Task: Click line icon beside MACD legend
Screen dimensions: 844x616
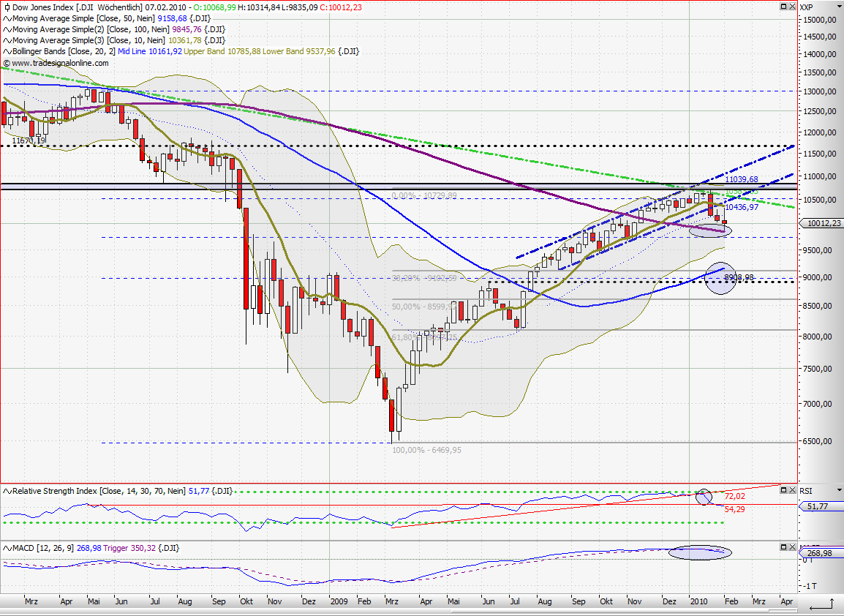Action: [x=7, y=548]
